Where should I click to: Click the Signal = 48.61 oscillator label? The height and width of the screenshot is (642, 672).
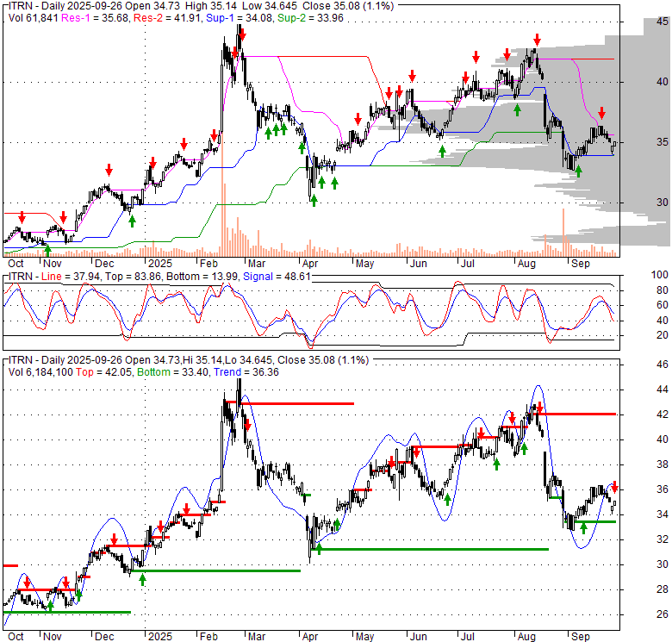coord(277,277)
